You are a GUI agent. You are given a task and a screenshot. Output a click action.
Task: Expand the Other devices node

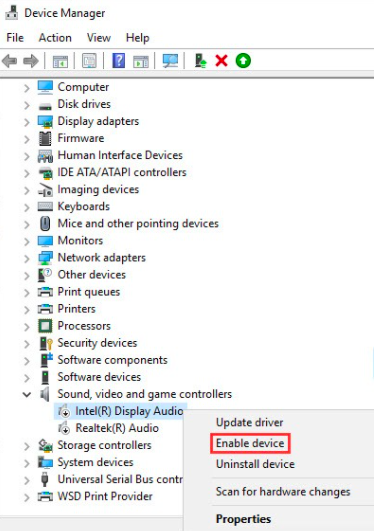coord(27,275)
